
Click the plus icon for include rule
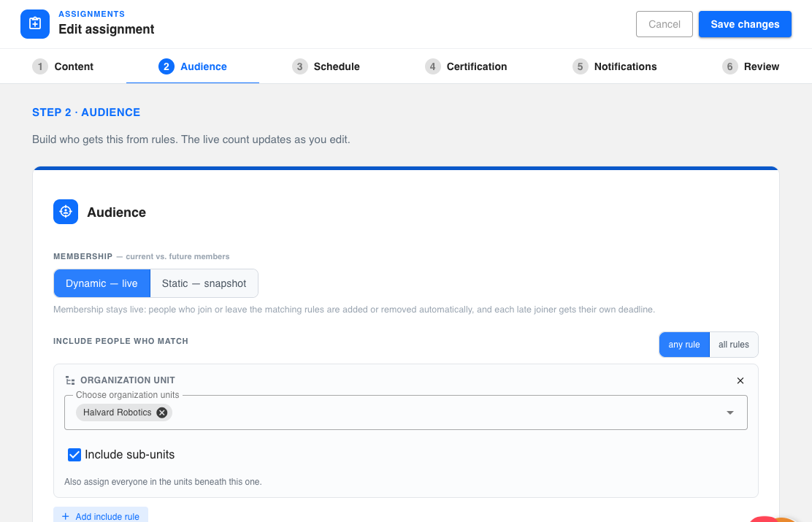tap(65, 516)
